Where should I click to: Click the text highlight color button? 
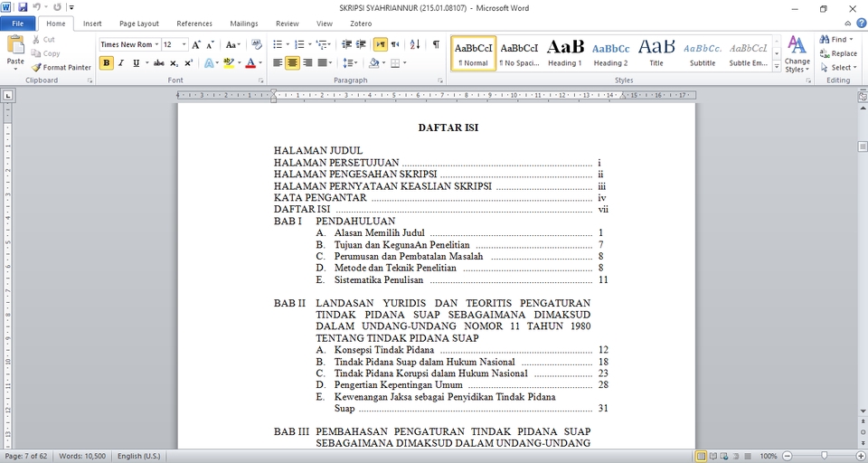click(229, 63)
